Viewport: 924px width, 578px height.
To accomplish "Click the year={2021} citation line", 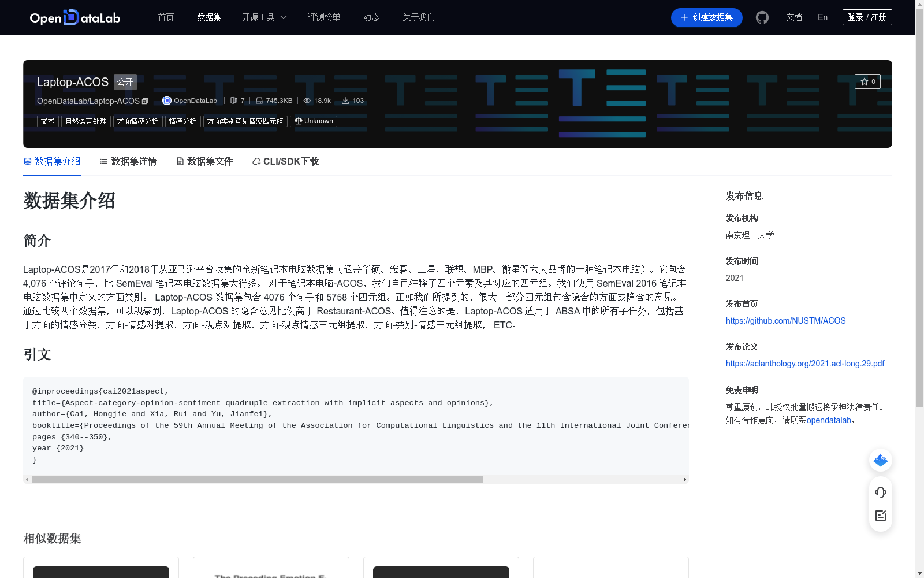I will click(58, 448).
